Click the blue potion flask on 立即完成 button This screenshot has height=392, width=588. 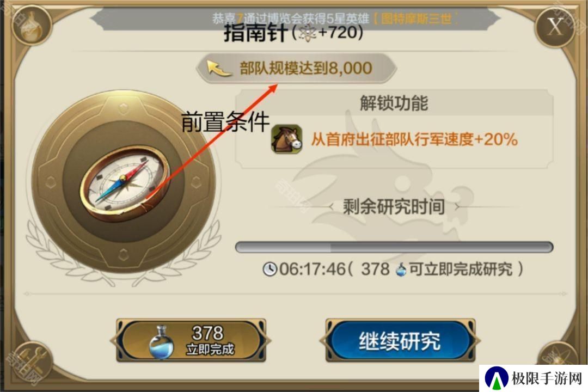click(161, 342)
